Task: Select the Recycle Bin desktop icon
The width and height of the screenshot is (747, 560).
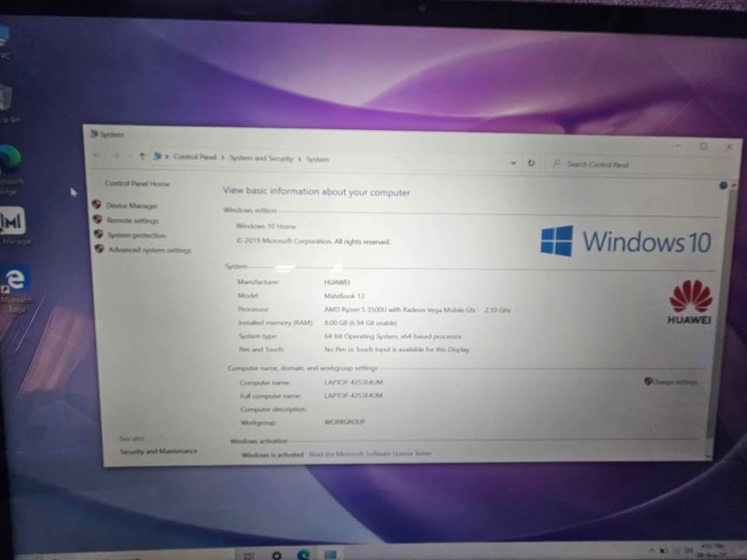Action: point(5,98)
